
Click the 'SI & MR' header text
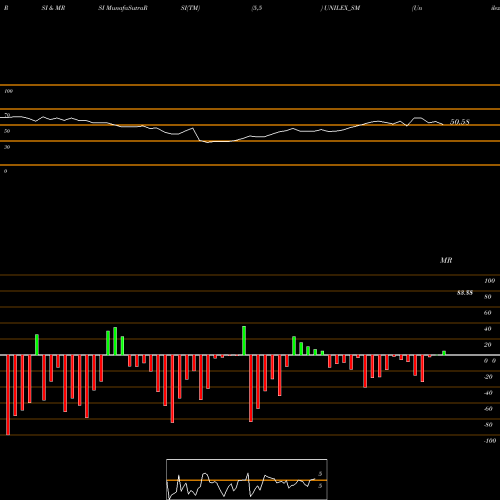tap(53, 8)
